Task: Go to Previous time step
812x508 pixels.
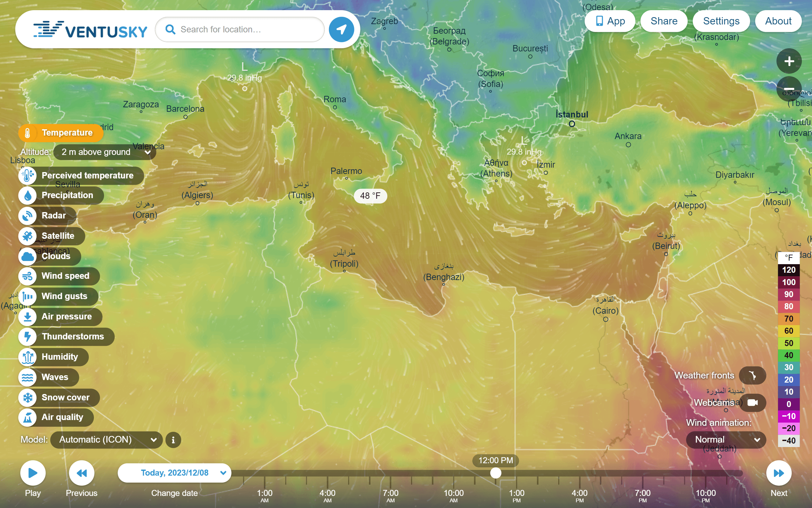Action: coord(82,473)
